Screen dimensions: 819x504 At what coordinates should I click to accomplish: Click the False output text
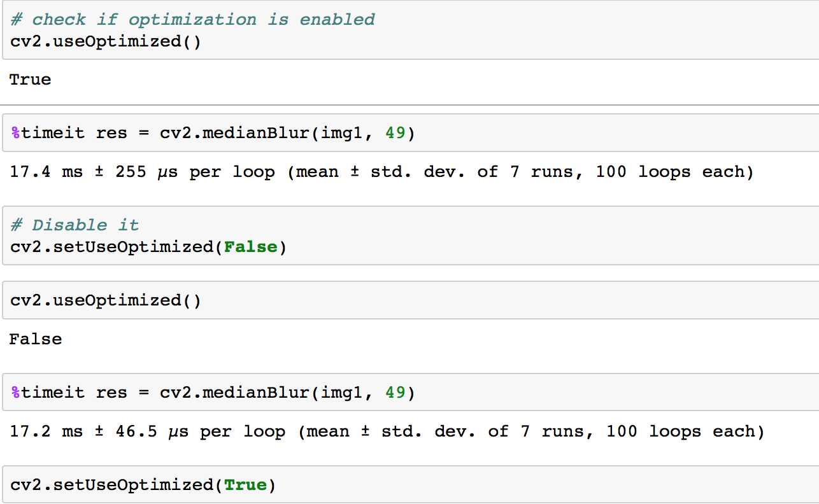pos(36,339)
